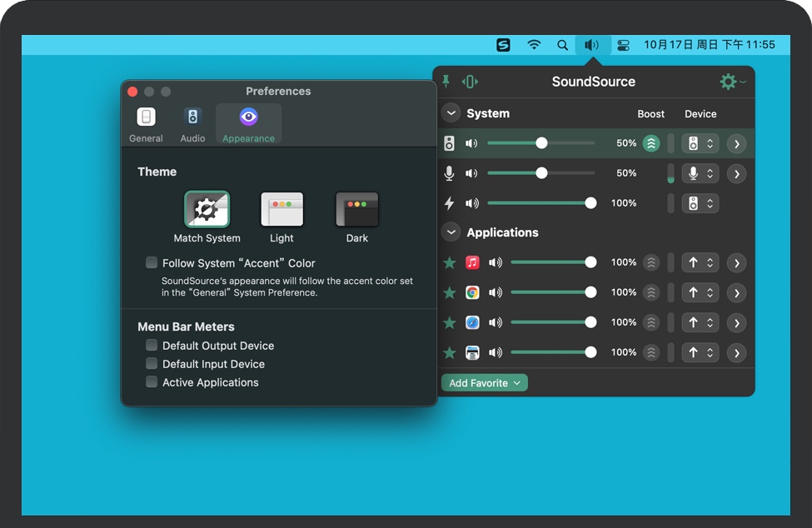Collapse the Applications section
812x528 pixels.
pos(451,232)
